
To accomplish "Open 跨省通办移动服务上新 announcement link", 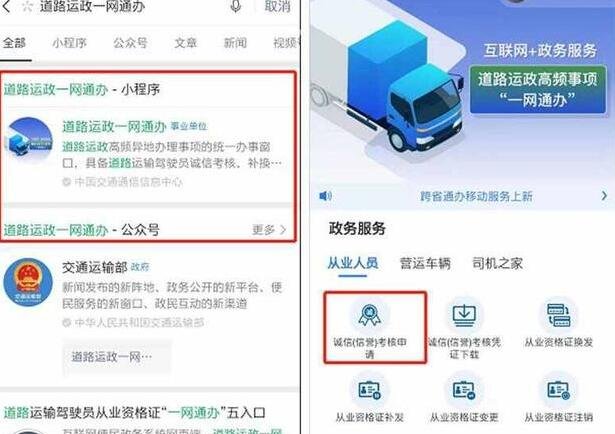I will [x=476, y=196].
